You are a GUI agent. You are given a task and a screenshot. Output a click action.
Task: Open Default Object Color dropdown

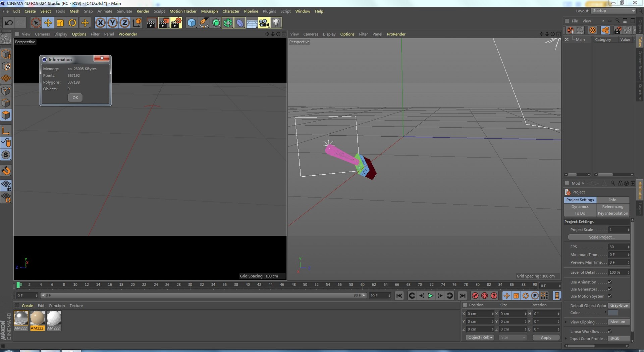tap(619, 306)
